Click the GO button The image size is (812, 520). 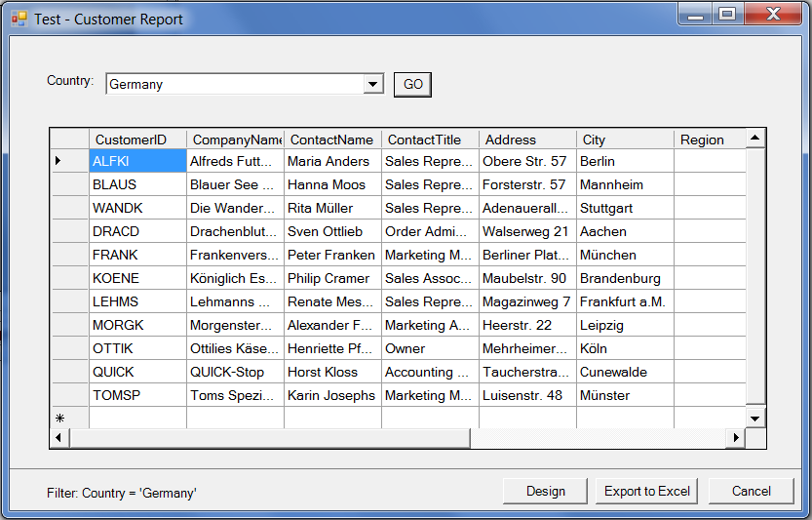click(412, 85)
